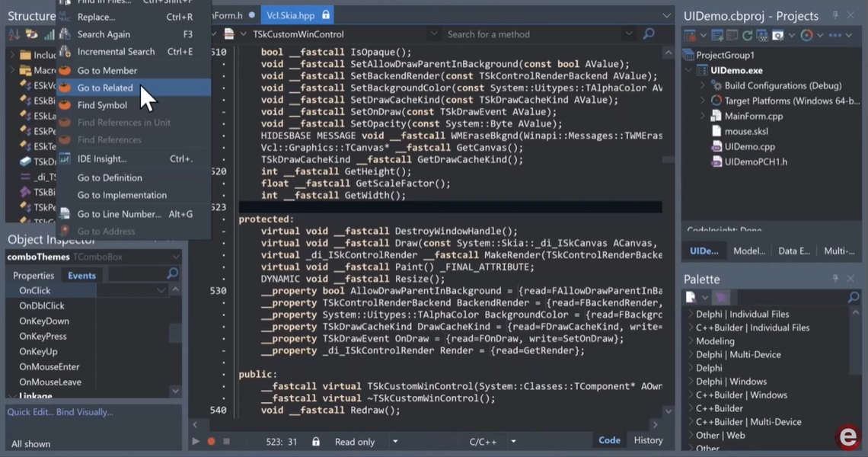Image resolution: width=868 pixels, height=457 pixels.
Task: Click the Quick Edit link
Action: [29, 412]
